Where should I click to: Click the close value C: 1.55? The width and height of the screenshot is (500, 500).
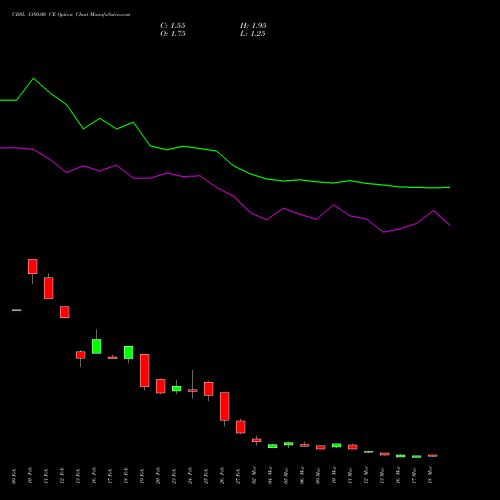click(173, 26)
